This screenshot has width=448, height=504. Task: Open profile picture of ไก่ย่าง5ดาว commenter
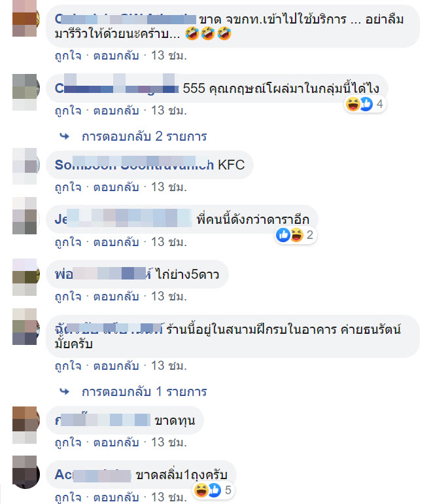point(26,277)
